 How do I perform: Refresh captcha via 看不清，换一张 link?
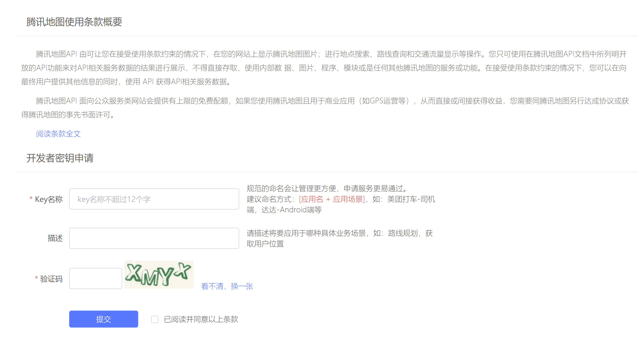tap(227, 286)
